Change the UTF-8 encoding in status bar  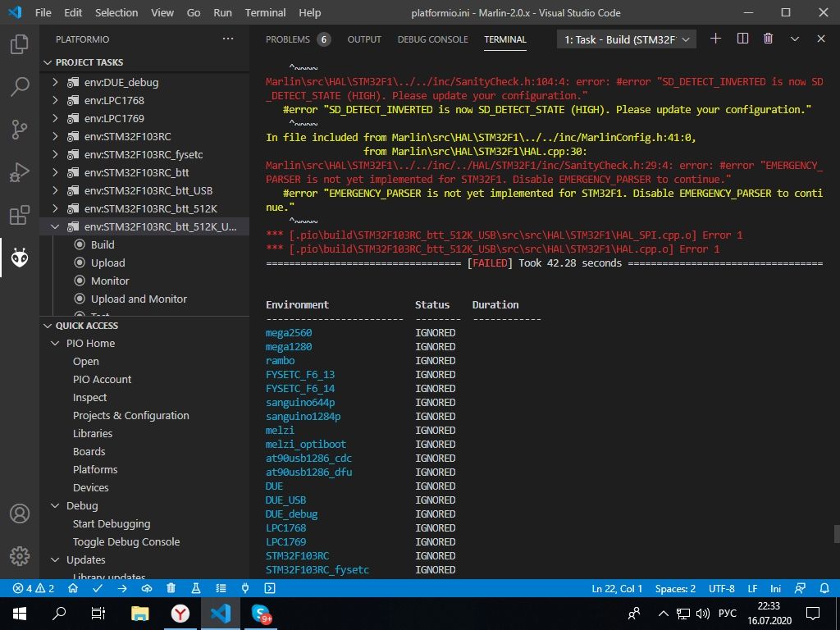coord(722,588)
